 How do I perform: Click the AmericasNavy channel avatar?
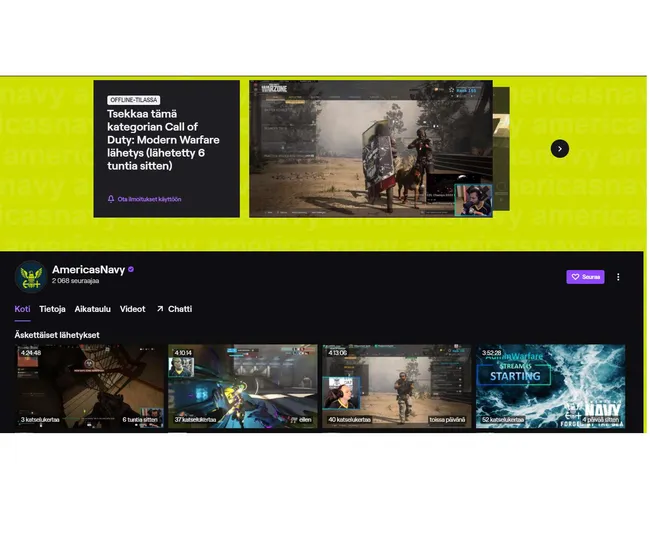point(31,276)
